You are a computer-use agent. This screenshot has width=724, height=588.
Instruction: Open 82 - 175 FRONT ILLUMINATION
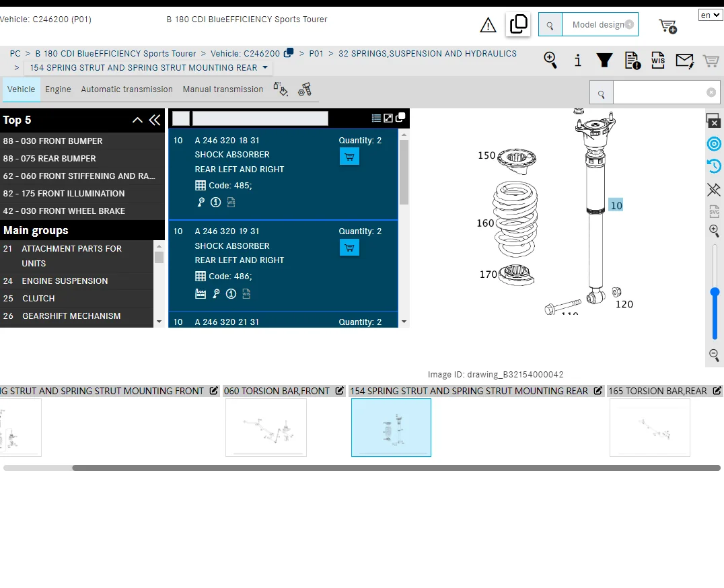pos(82,193)
